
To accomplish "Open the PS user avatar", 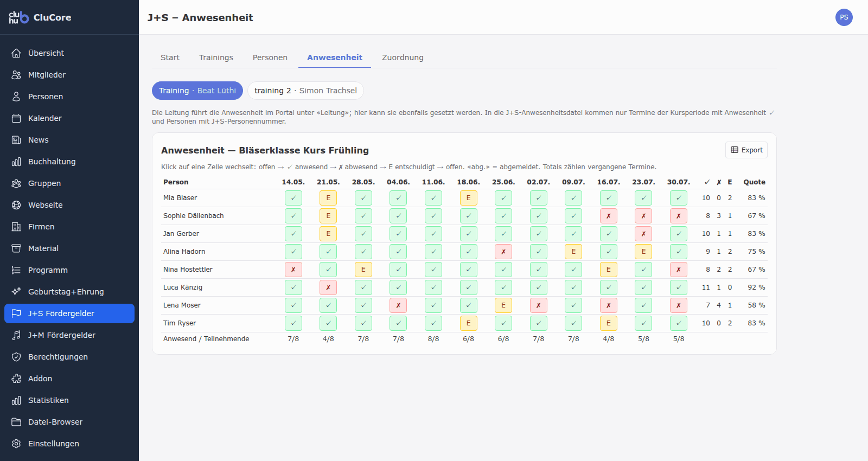I will click(844, 17).
